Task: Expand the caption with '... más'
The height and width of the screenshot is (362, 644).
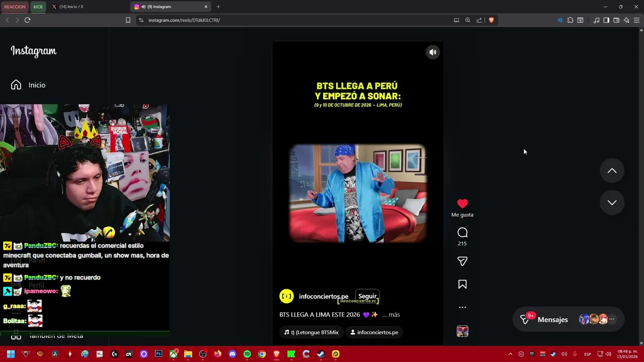Action: point(391,315)
